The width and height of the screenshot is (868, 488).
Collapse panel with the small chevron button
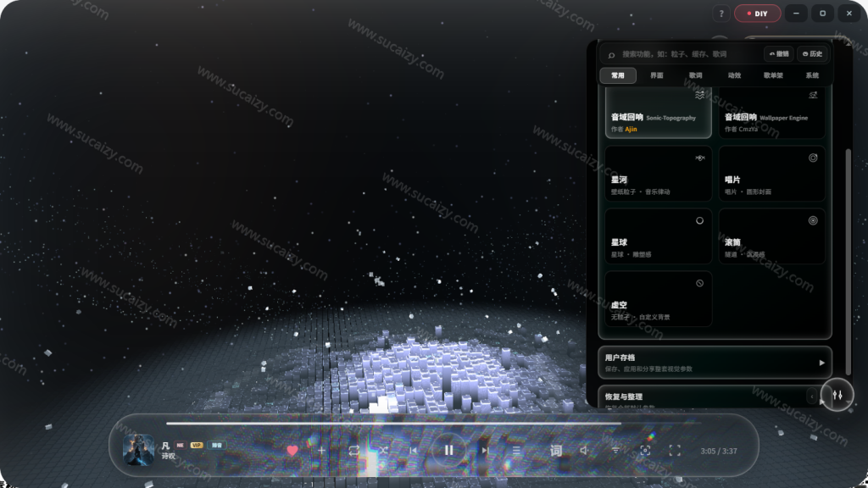[x=811, y=396]
